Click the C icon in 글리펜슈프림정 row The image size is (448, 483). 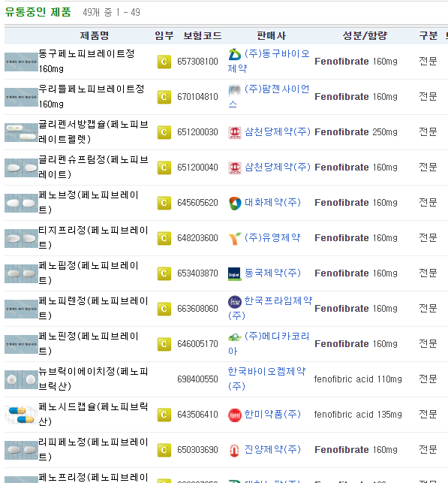point(164,168)
